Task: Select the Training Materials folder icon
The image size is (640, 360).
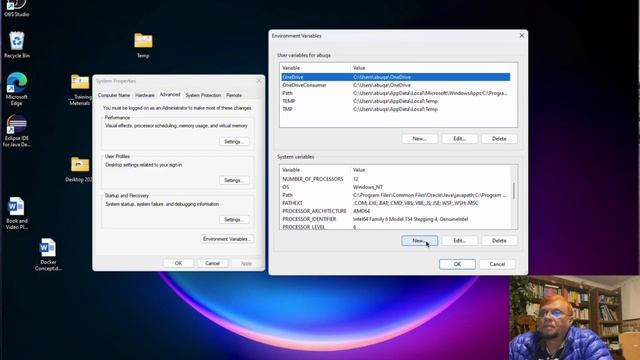Action: [x=80, y=90]
